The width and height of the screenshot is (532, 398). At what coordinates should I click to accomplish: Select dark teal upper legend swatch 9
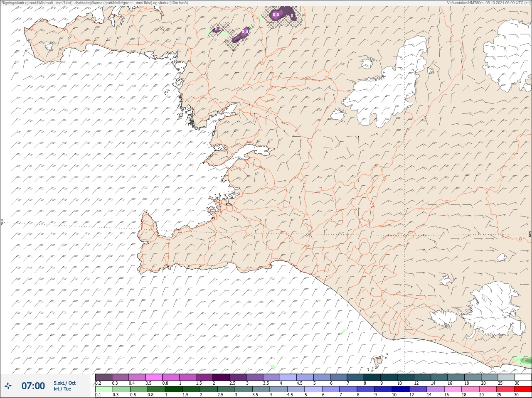(x=389, y=378)
